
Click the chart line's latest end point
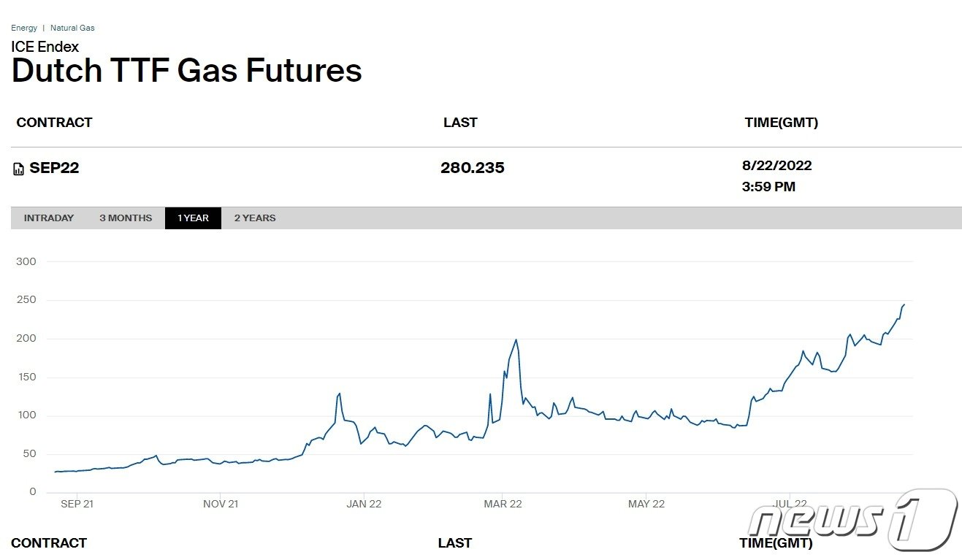coord(904,304)
